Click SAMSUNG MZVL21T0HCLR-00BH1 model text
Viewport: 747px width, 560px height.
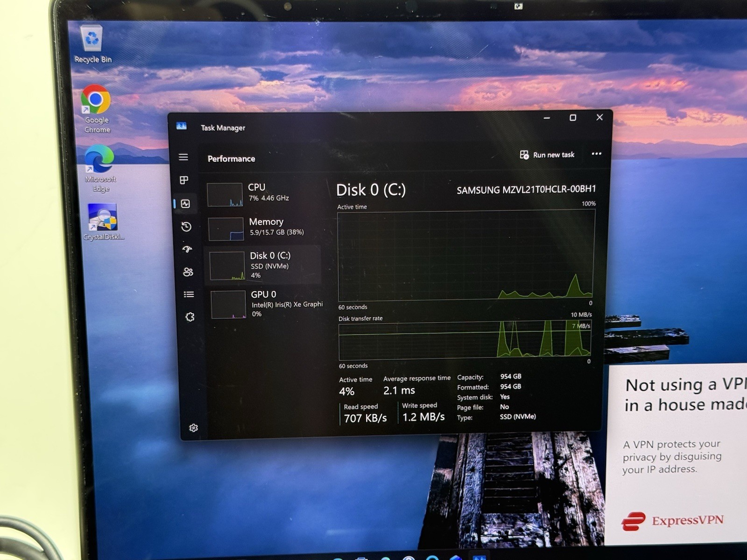pos(526,189)
